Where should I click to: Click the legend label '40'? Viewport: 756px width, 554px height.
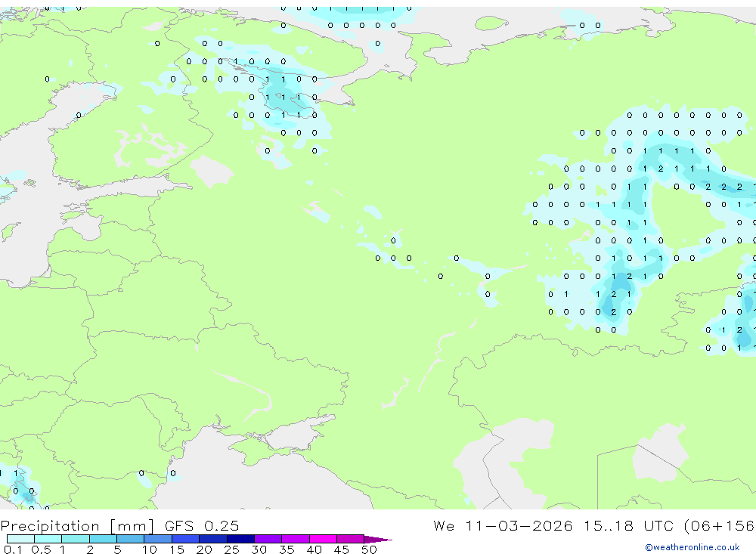click(314, 549)
